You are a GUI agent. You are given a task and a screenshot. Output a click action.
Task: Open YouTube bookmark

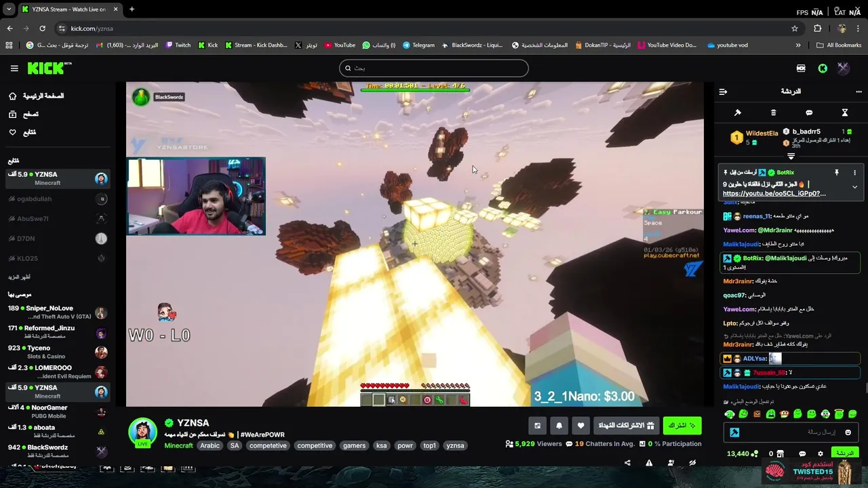point(340,45)
